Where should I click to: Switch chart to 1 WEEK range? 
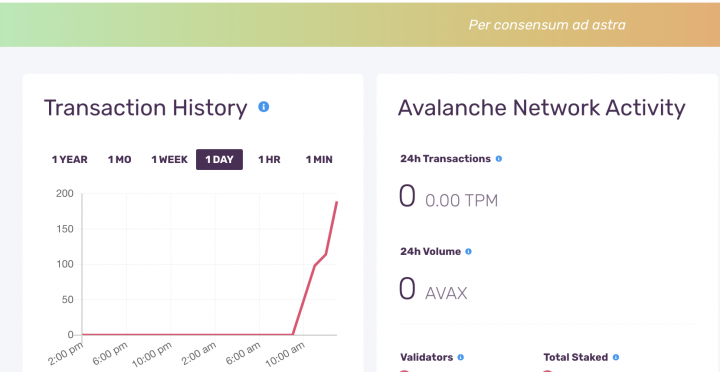pyautogui.click(x=169, y=159)
